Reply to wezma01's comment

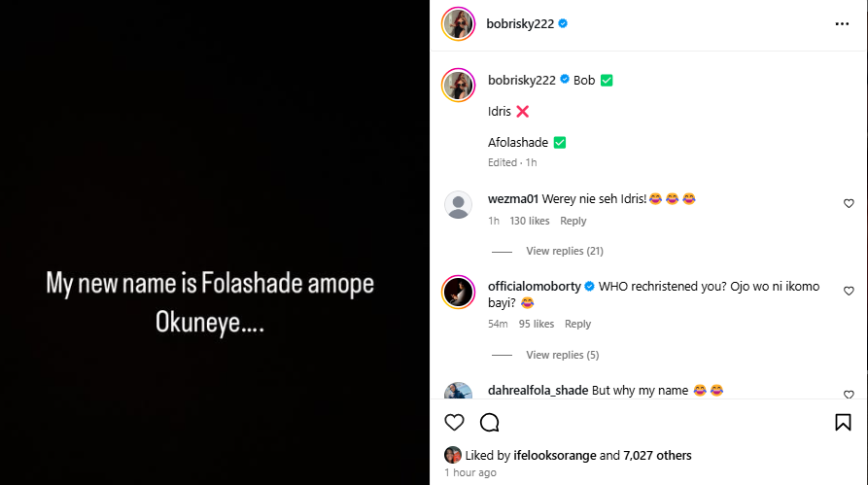[x=573, y=222]
